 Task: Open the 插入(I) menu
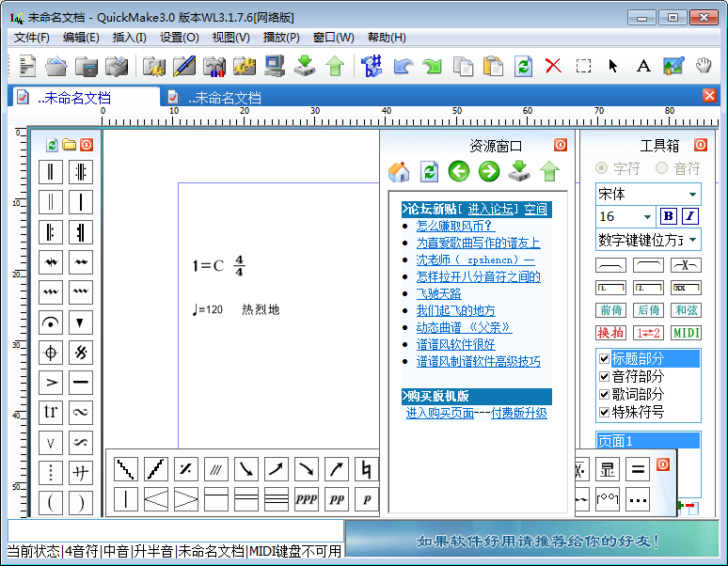coord(130,37)
